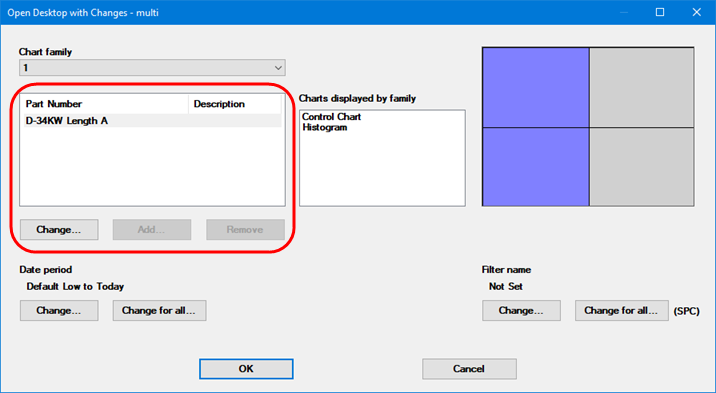Screen dimensions: 716x393
Task: Cancel the Open Desktop dialog
Action: (469, 369)
